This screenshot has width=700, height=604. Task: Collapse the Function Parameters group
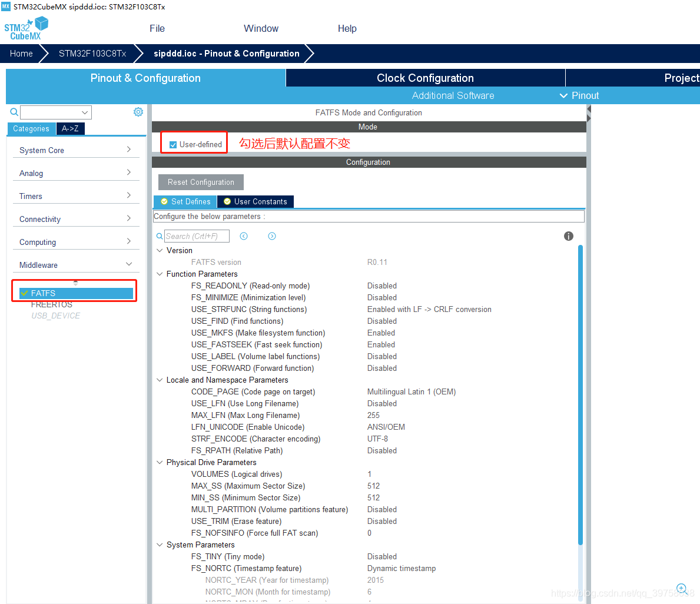click(160, 274)
